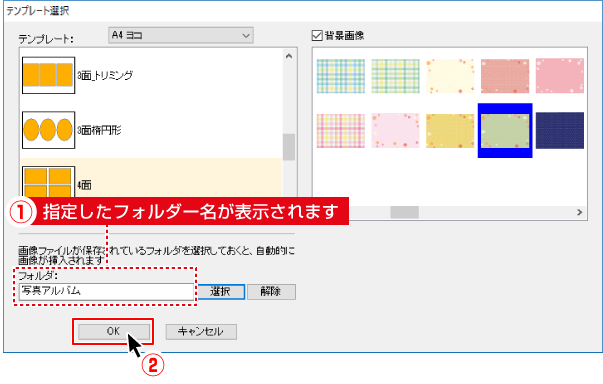Confirm with the OK button
This screenshot has width=603, height=384.
pyautogui.click(x=114, y=331)
